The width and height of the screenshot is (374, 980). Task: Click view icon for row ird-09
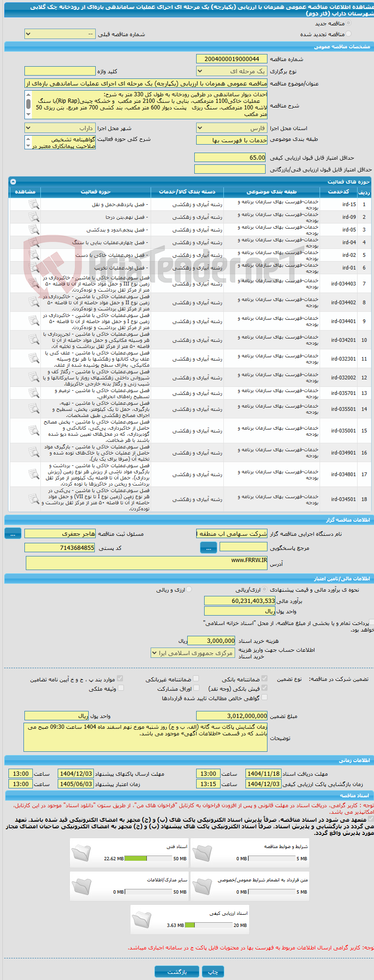click(33, 217)
